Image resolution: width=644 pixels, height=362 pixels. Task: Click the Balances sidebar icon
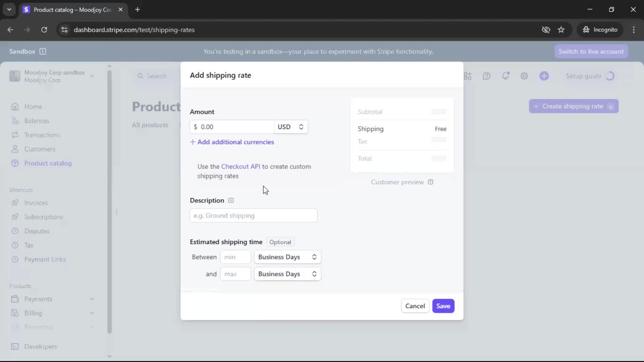tap(15, 121)
